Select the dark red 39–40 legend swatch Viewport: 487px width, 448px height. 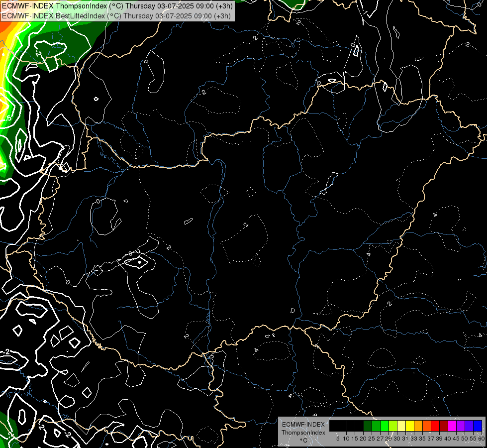[x=444, y=426]
